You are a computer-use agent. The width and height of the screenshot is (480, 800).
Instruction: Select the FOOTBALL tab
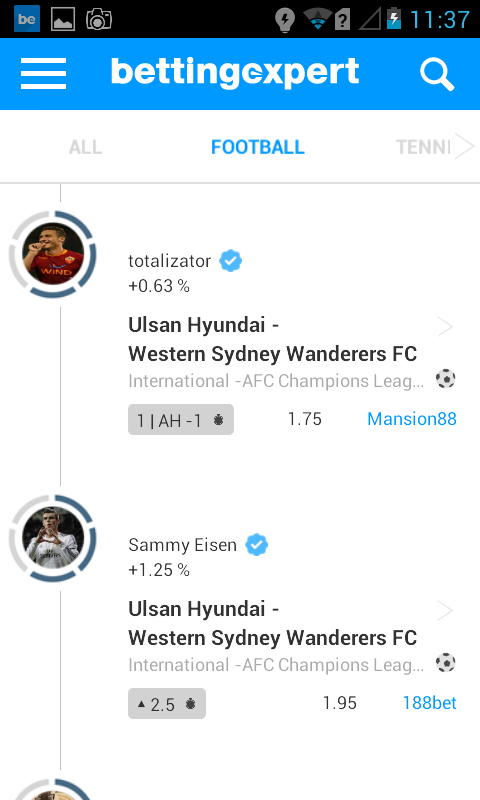pyautogui.click(x=258, y=147)
